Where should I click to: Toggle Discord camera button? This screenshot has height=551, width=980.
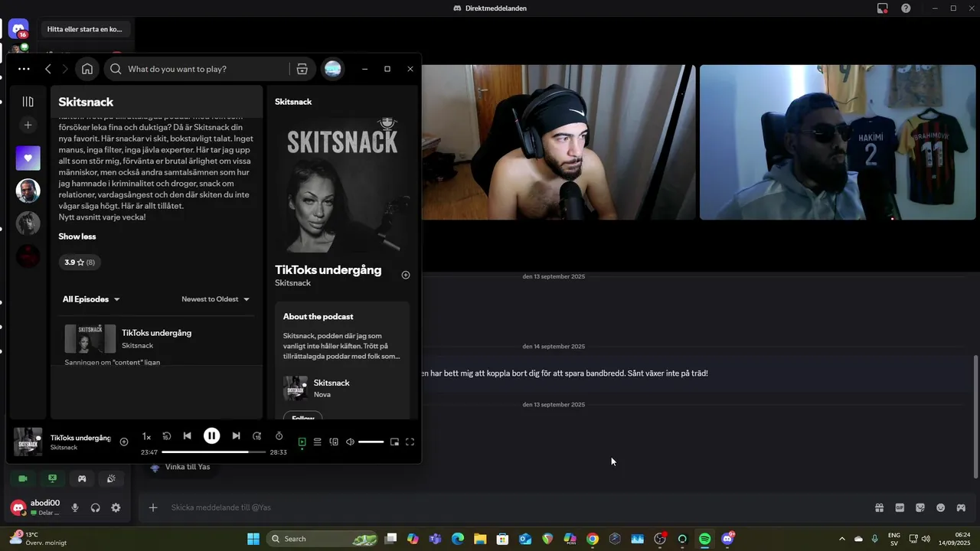(x=23, y=478)
